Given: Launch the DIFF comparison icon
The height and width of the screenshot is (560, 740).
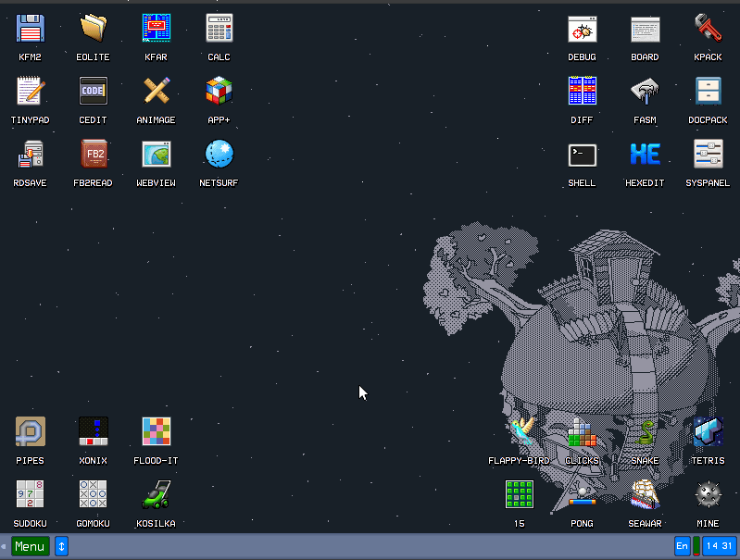Looking at the screenshot, I should tap(582, 91).
